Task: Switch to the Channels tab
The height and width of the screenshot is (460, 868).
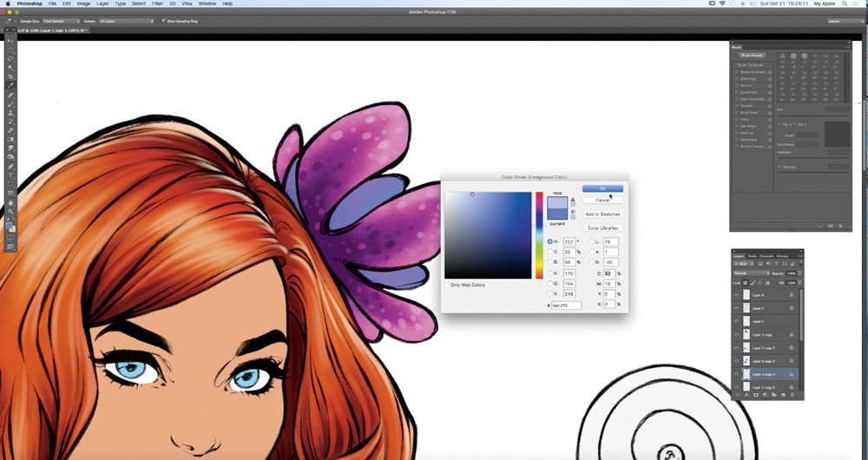Action: 766,256
